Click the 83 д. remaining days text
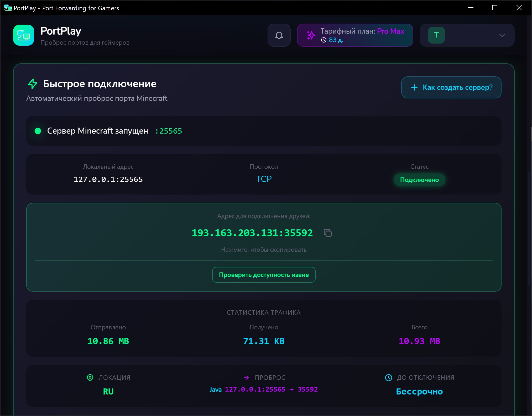 [336, 40]
